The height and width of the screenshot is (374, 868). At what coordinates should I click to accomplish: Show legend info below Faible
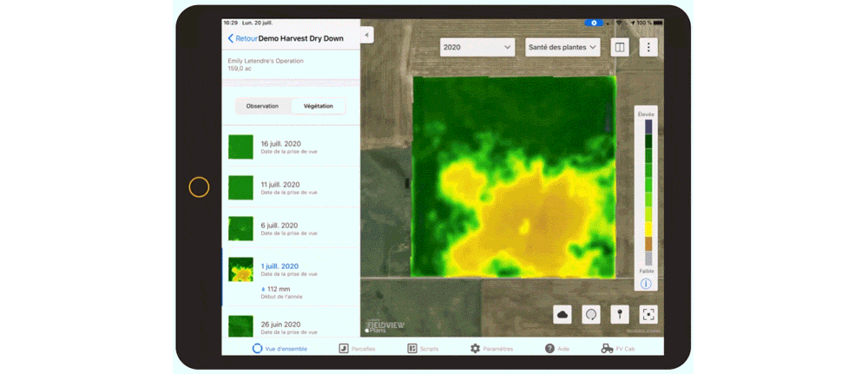[x=646, y=284]
